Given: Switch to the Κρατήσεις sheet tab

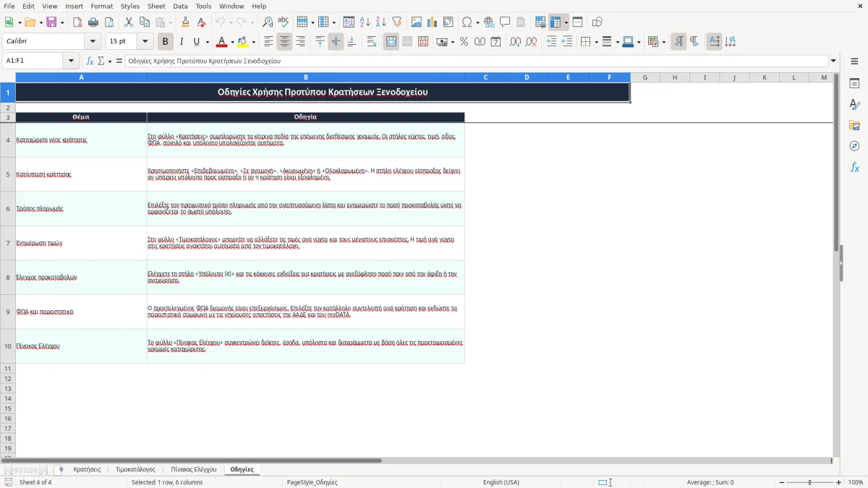Looking at the screenshot, I should tap(87, 470).
